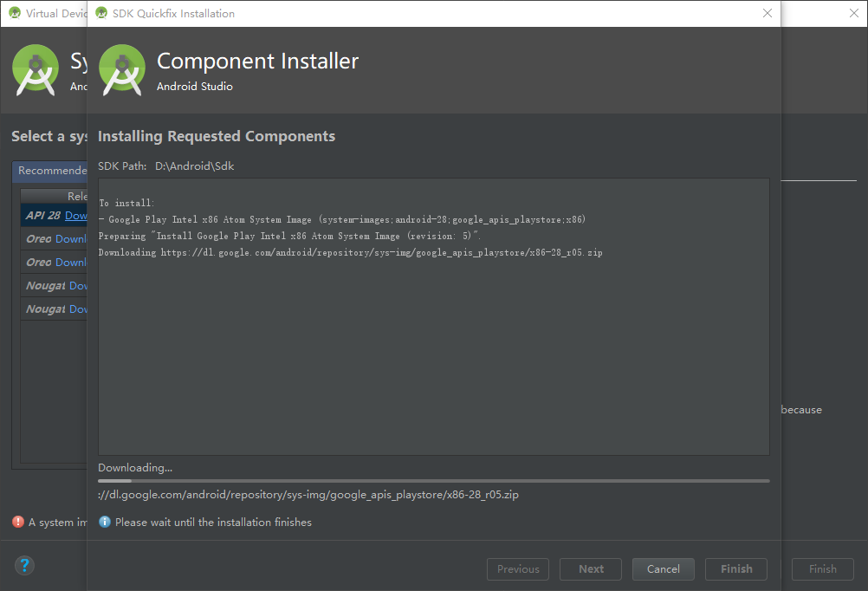The height and width of the screenshot is (591, 868).
Task: Click the Release Name column header in system image table
Action: pos(55,196)
